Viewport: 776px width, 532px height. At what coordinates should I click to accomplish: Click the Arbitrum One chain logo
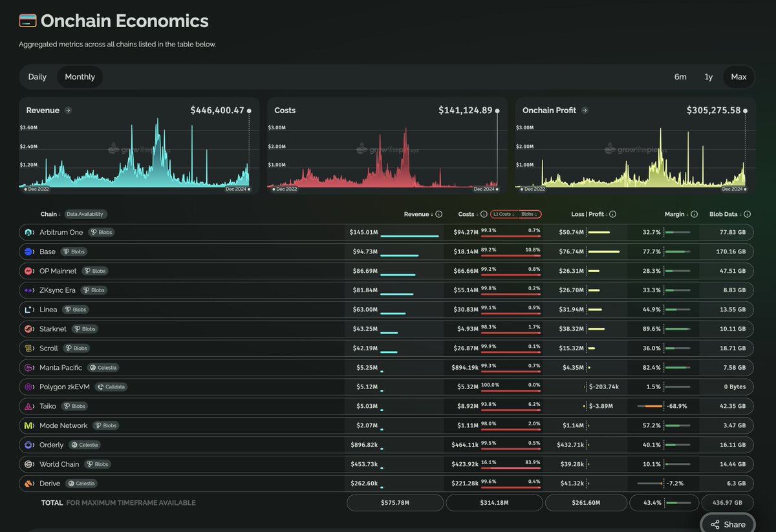coord(29,232)
